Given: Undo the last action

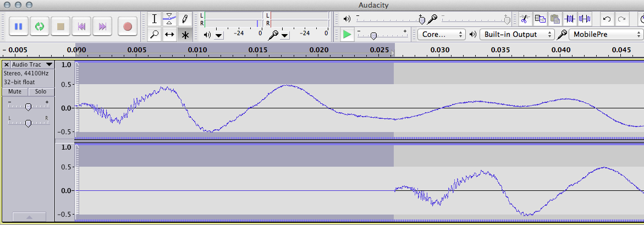Looking at the screenshot, I should (x=607, y=19).
